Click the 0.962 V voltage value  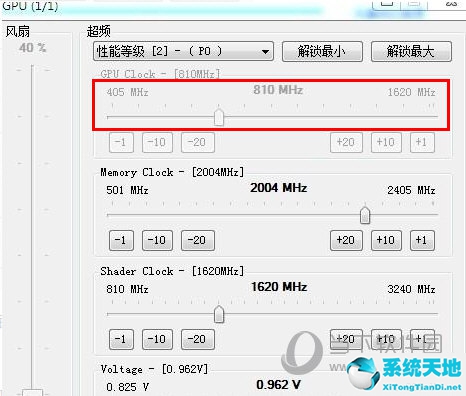click(x=278, y=385)
